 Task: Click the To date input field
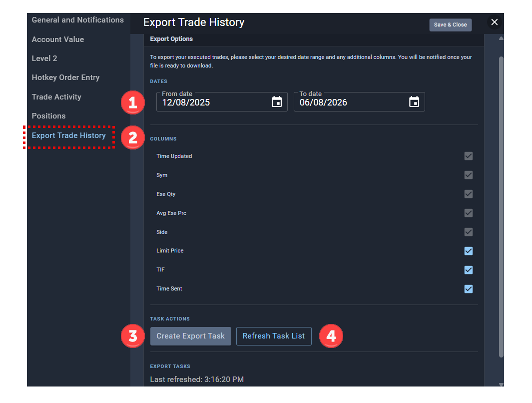(x=359, y=102)
